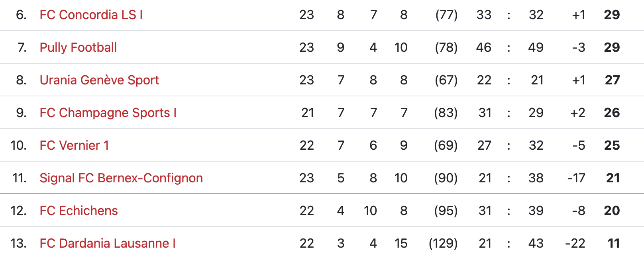Select the Urania Genève Sport link

[99, 80]
